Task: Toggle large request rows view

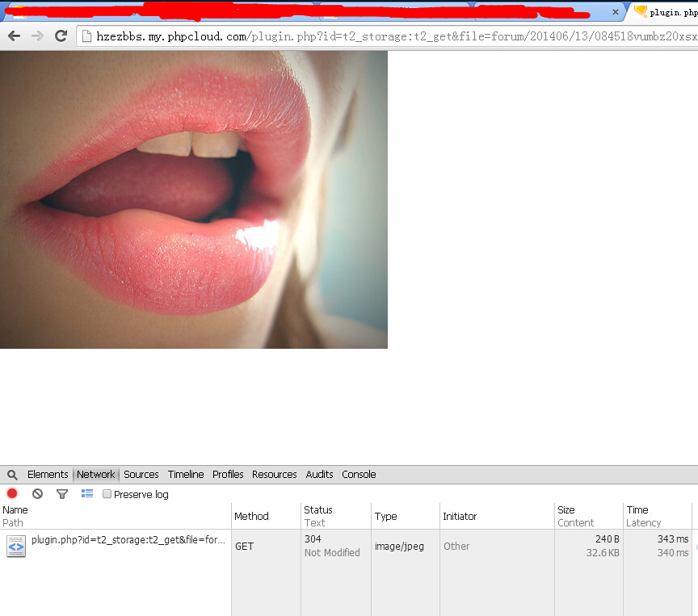Action: 87,493
